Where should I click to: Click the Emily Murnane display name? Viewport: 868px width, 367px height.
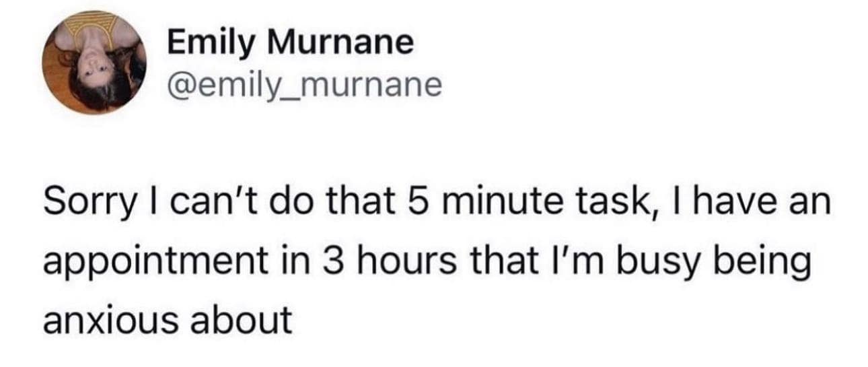290,44
